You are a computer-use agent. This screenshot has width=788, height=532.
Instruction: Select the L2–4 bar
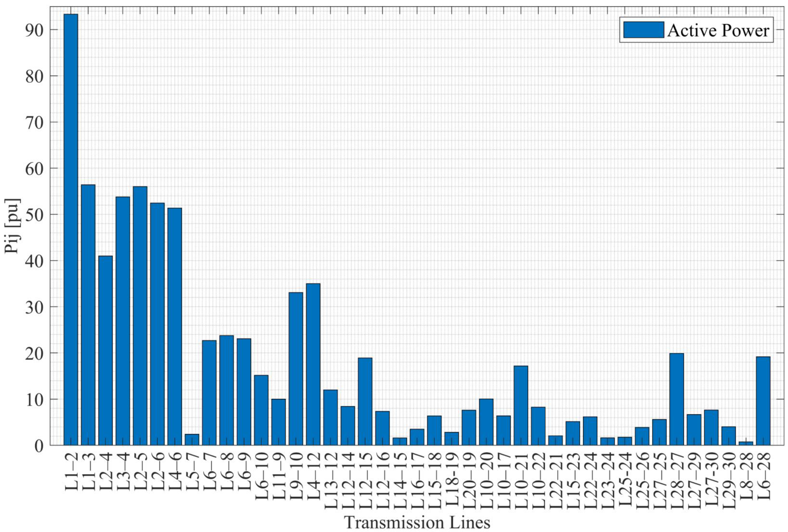(x=106, y=350)
